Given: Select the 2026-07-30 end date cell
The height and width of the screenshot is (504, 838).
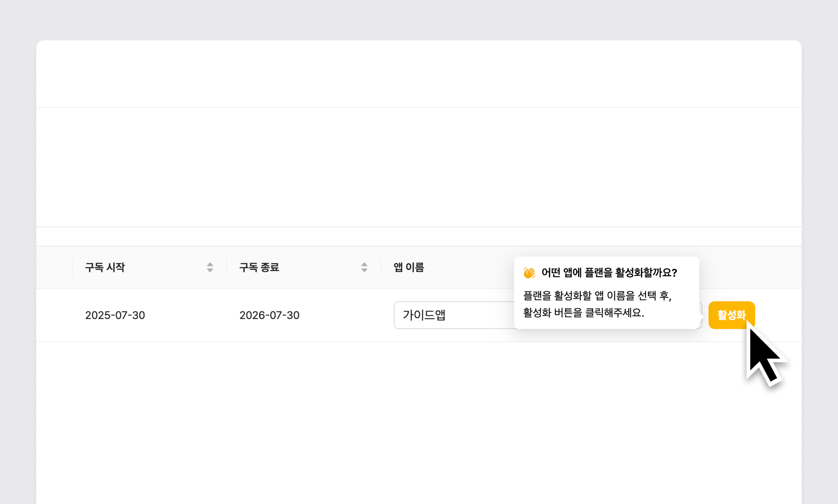Looking at the screenshot, I should (269, 315).
